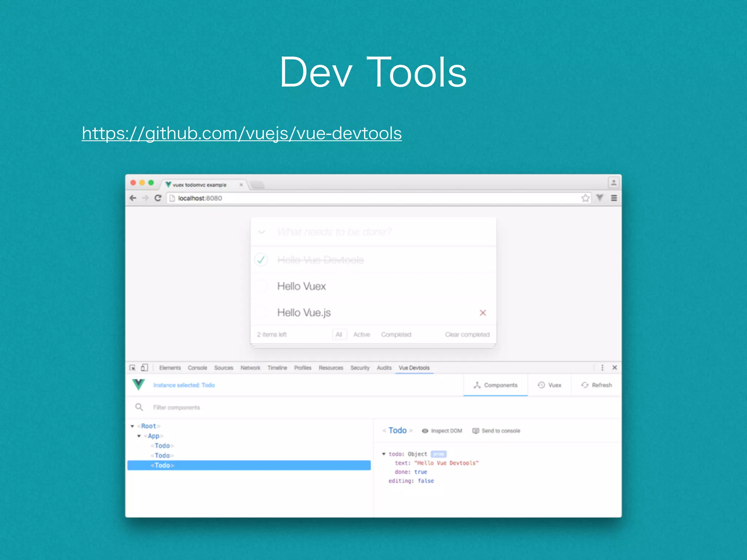Click Clear completed

click(467, 334)
